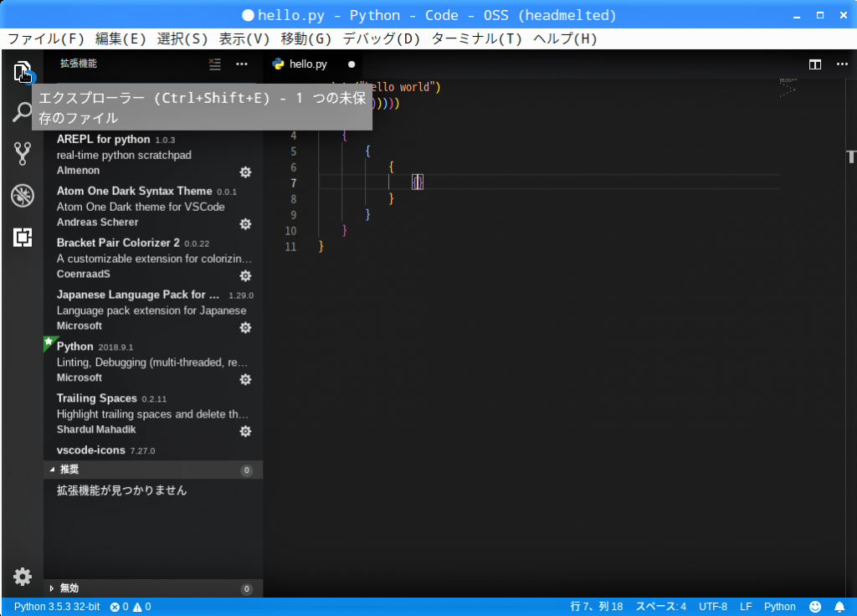The height and width of the screenshot is (616, 857).
Task: Open the Debug view in activity bar
Action: [23, 195]
